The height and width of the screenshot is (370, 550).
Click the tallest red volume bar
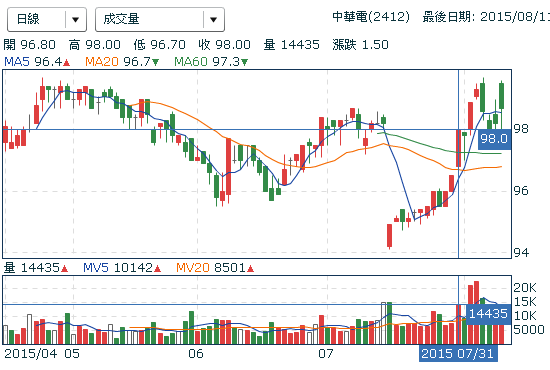click(476, 312)
